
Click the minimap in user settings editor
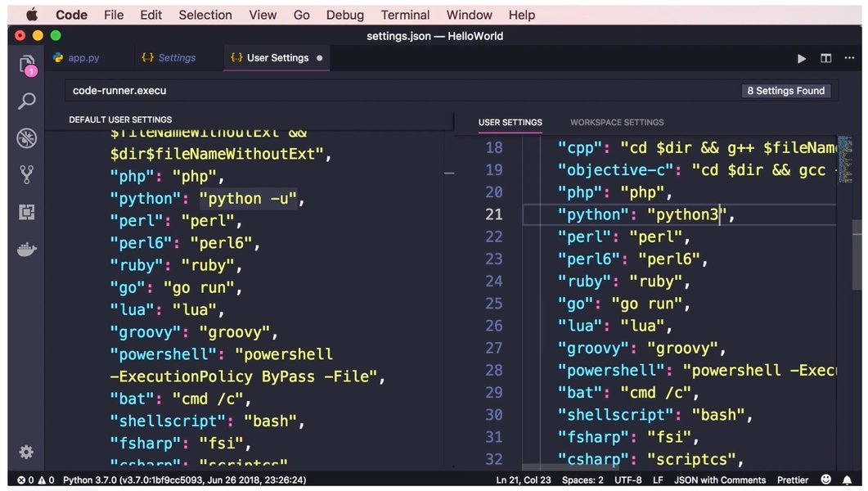tap(845, 160)
